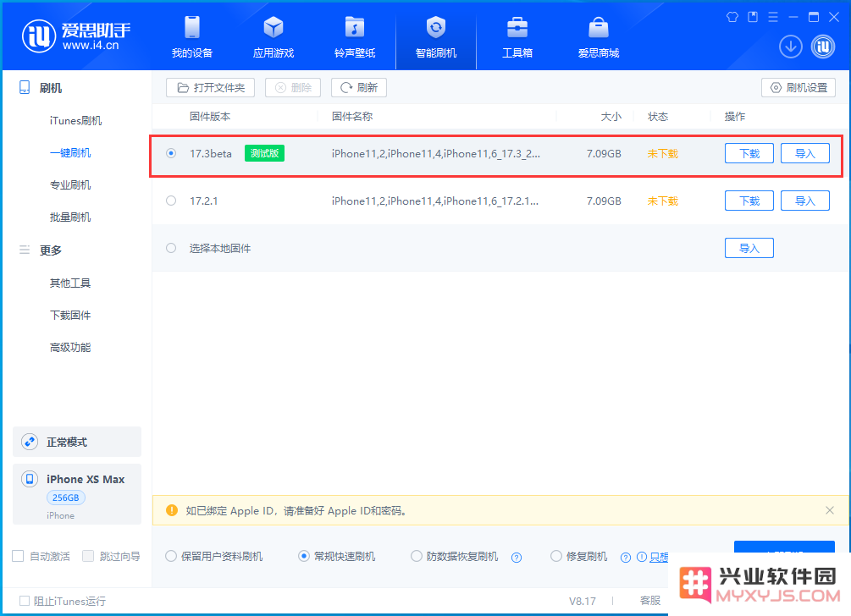
Task: Click the 爱思助手 i4 logo
Action: pos(76,36)
